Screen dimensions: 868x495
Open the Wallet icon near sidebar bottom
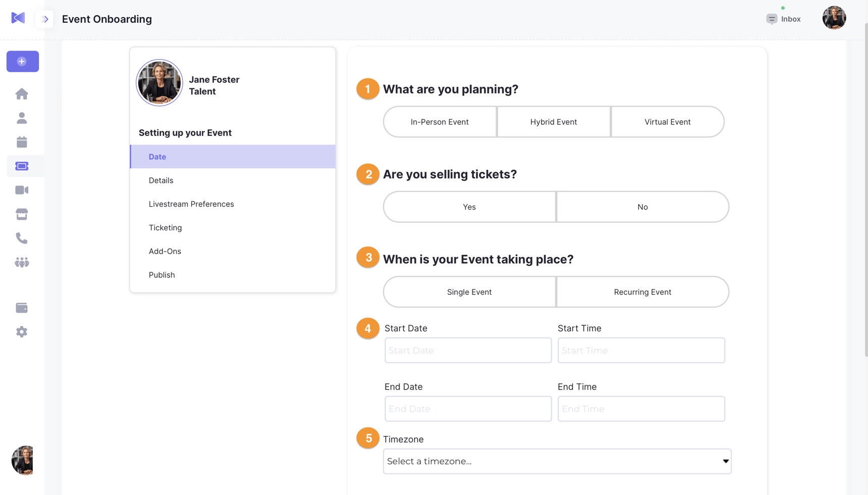22,308
